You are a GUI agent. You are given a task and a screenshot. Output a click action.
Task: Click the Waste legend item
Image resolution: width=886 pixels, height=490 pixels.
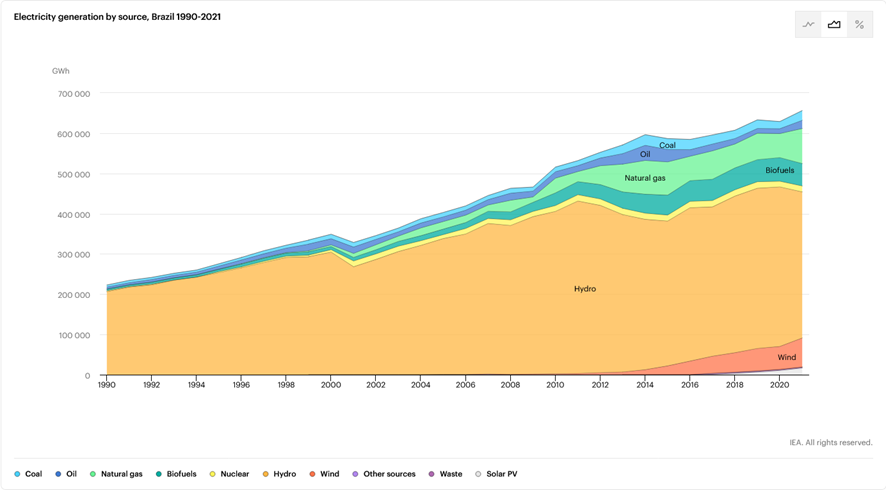pyautogui.click(x=446, y=474)
